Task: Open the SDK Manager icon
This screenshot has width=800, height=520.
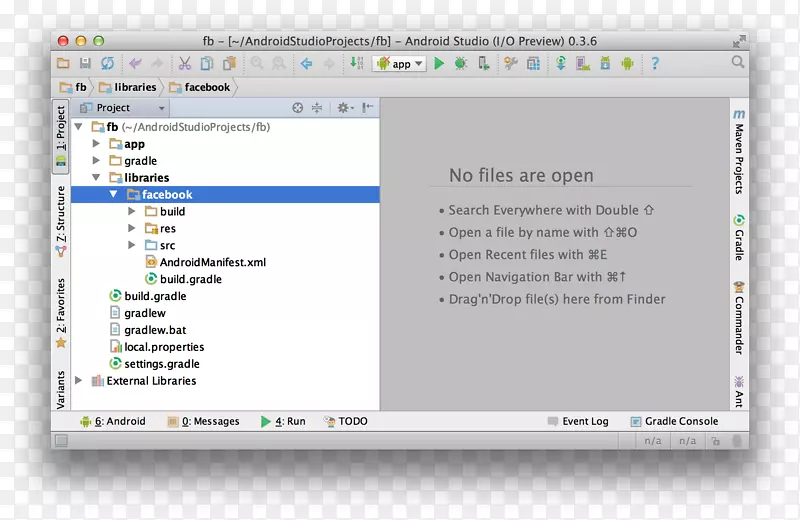Action: [x=605, y=63]
